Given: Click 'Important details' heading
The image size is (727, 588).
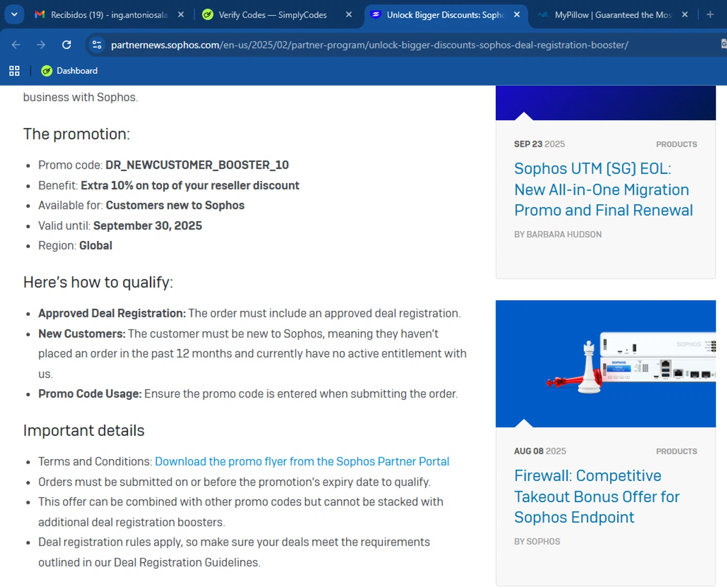Looking at the screenshot, I should pos(84,431).
